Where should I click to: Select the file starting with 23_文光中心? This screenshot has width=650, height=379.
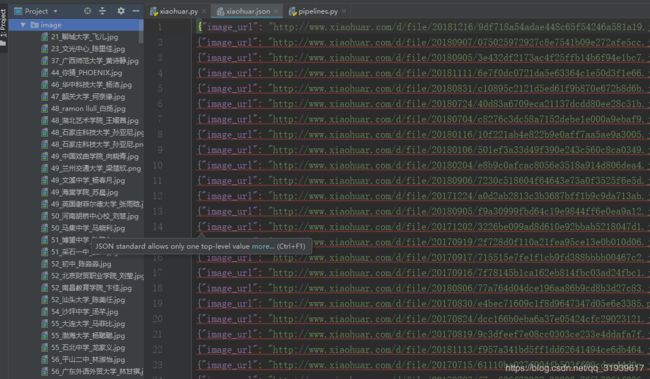pos(88,49)
